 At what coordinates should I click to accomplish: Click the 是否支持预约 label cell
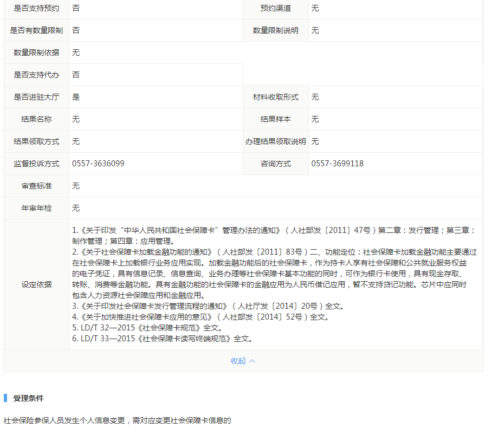click(36, 8)
